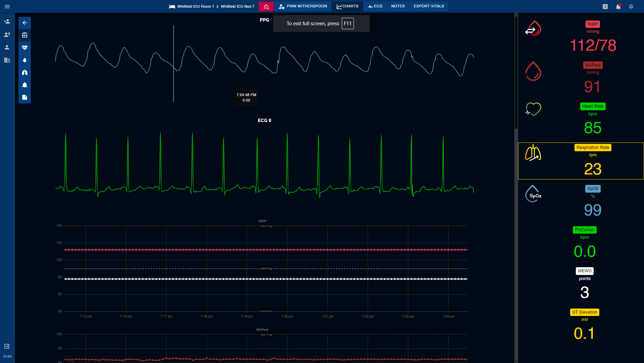This screenshot has width=644, height=363.
Task: Collapse the sidebar with back arrow
Action: click(25, 23)
